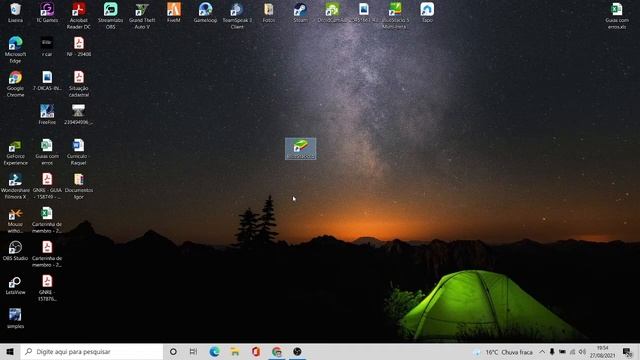This screenshot has height=360, width=640.
Task: Open Office from the taskbar
Action: coord(256,351)
